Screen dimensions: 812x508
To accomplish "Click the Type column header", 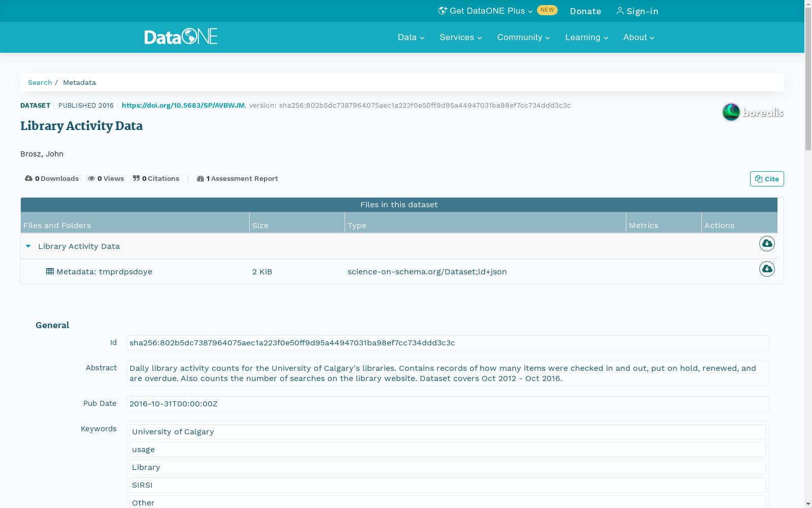I will coord(485,223).
